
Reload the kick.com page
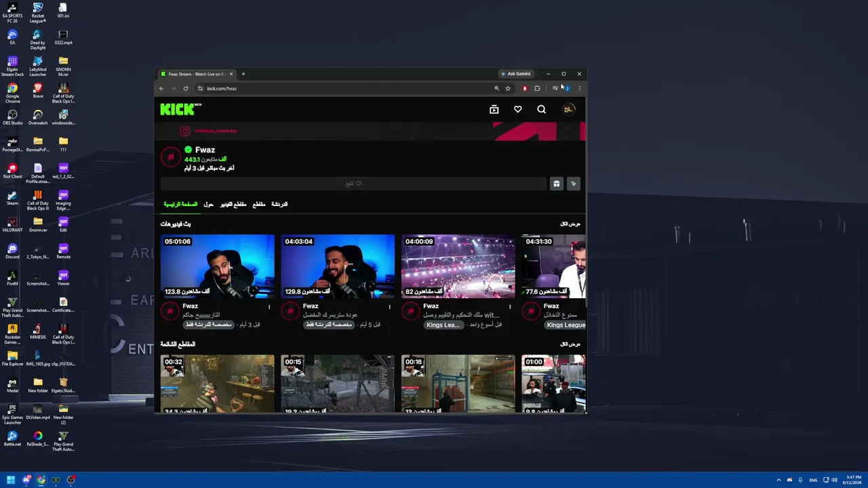coord(185,88)
